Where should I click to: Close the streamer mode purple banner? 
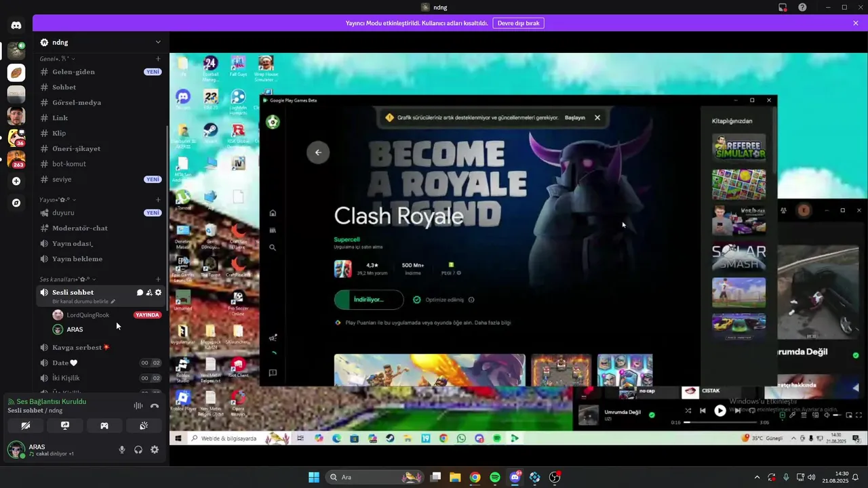tap(856, 23)
